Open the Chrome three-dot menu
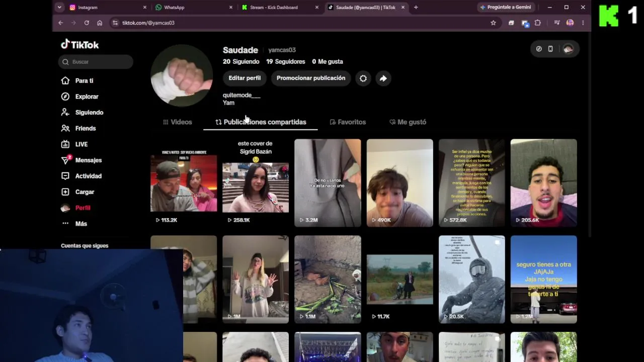The width and height of the screenshot is (644, 362). click(583, 23)
